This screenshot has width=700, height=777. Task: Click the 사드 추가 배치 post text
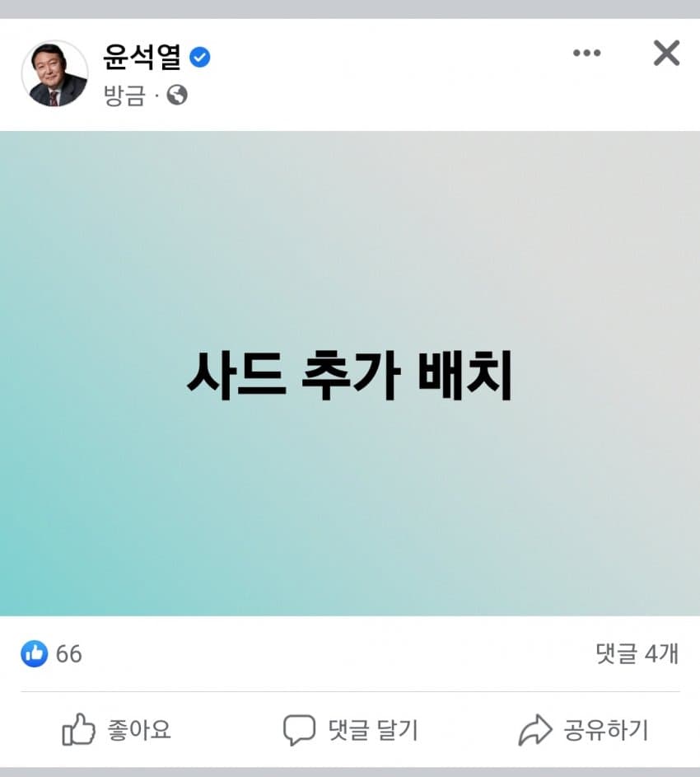350,375
